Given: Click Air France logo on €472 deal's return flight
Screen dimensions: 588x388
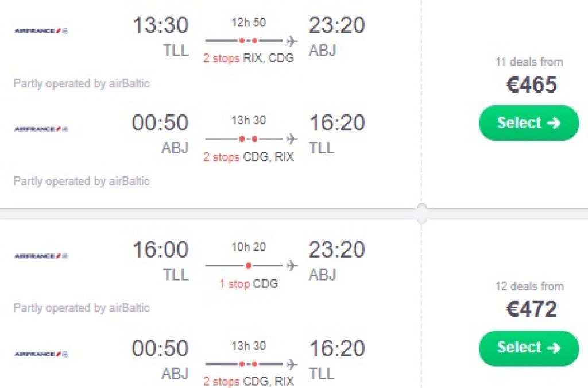Looking at the screenshot, I should point(41,354).
